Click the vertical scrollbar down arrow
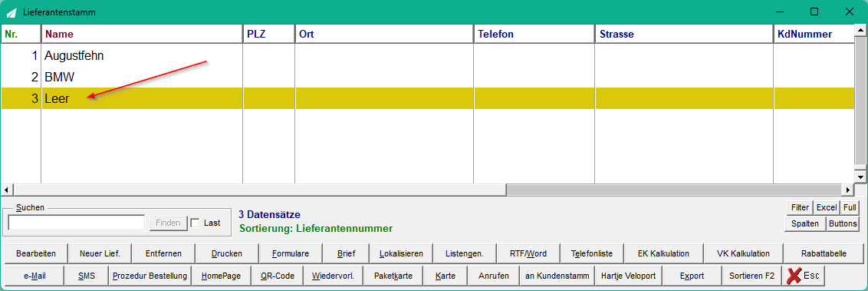The height and width of the screenshot is (291, 868). [860, 177]
